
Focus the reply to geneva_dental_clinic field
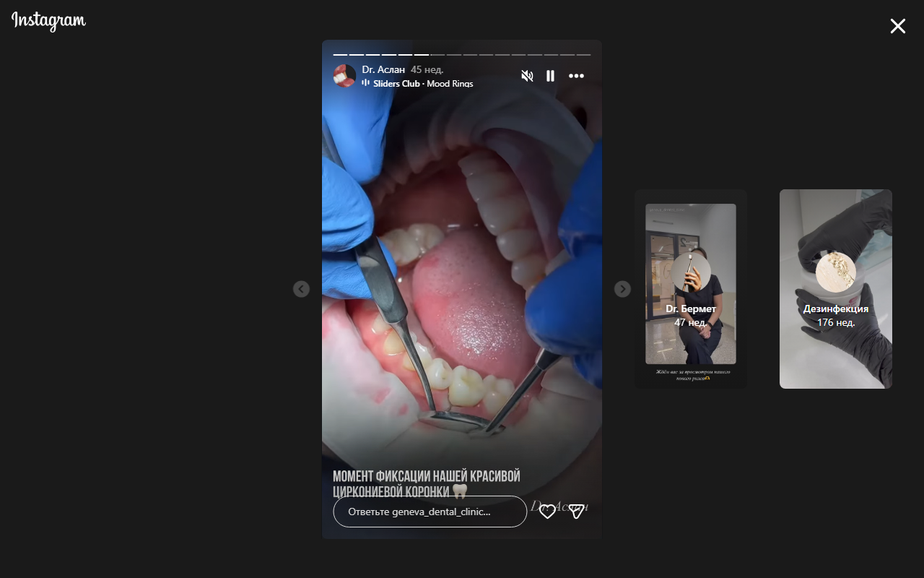coord(430,512)
